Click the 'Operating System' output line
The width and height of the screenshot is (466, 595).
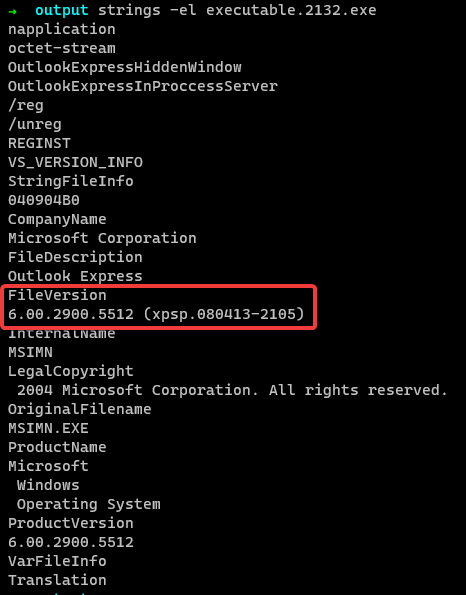pyautogui.click(x=88, y=504)
